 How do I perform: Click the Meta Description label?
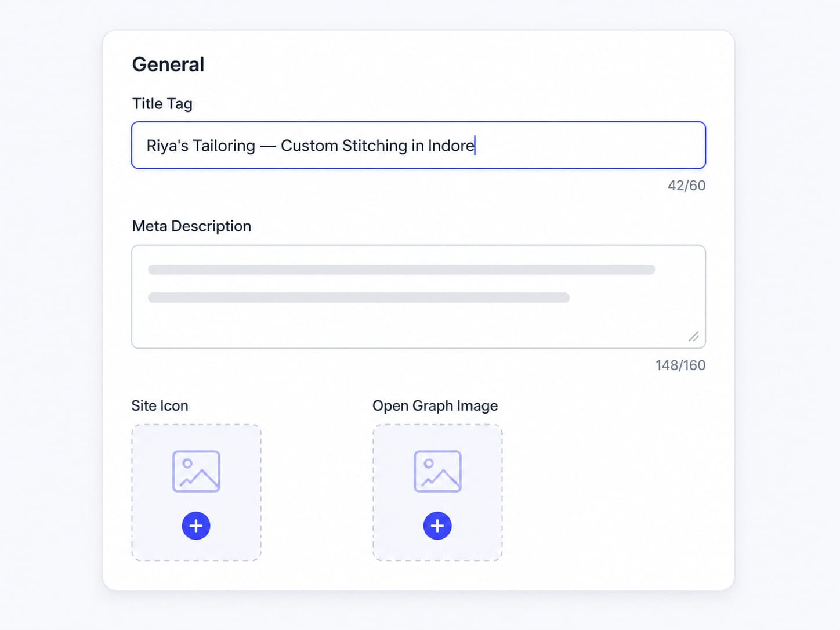pos(191,226)
